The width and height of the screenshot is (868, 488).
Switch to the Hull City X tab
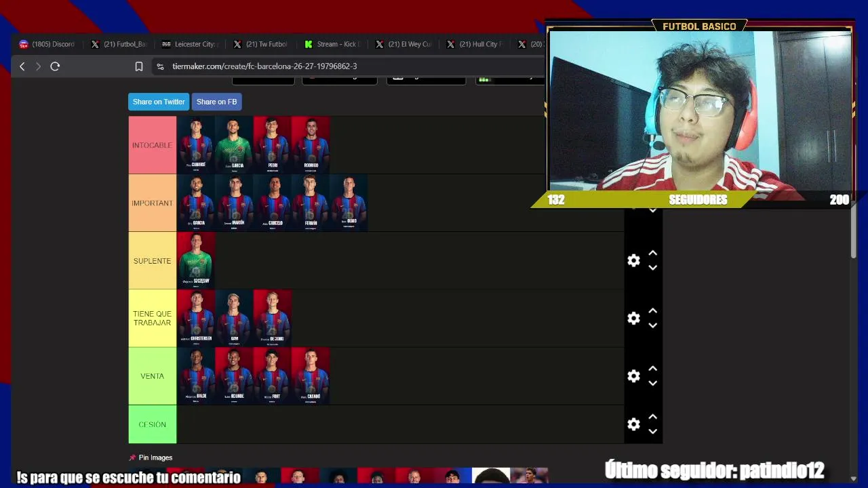point(475,44)
